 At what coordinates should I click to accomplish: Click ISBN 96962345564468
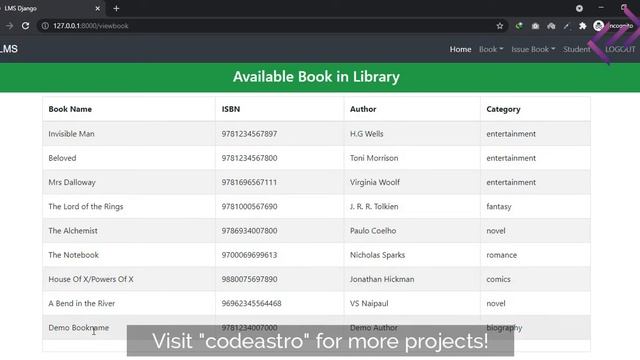[x=251, y=303]
